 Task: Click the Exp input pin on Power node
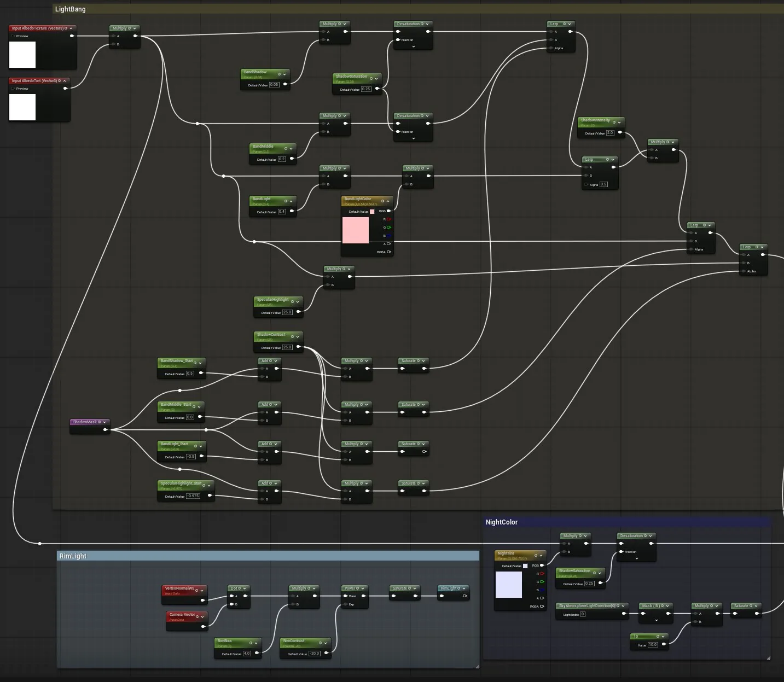(x=344, y=604)
